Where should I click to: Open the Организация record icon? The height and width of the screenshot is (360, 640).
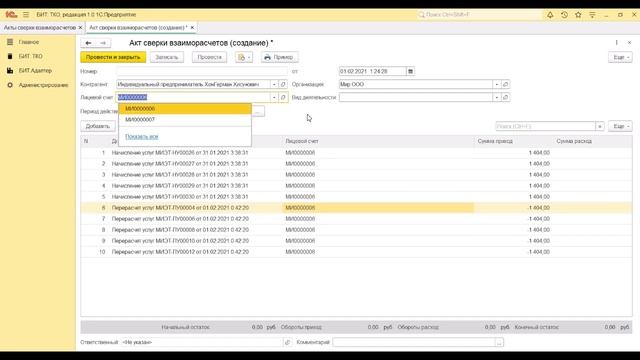point(505,84)
